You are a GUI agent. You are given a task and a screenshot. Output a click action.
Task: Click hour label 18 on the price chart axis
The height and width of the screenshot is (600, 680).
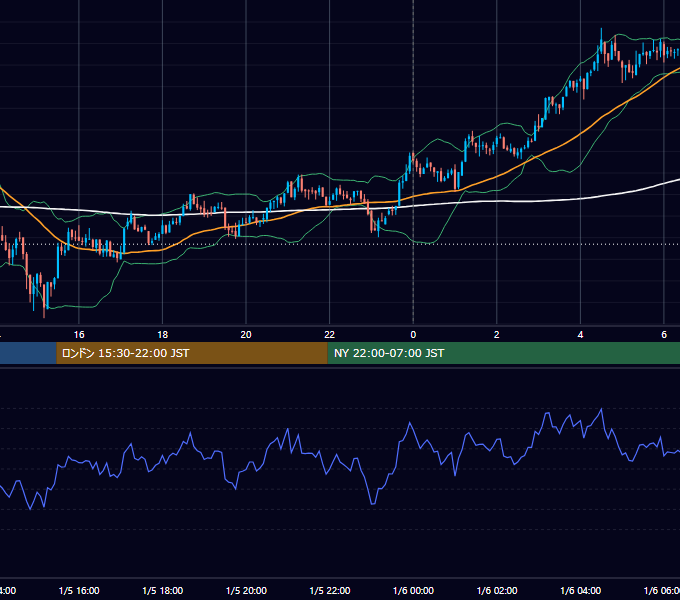tap(163, 335)
